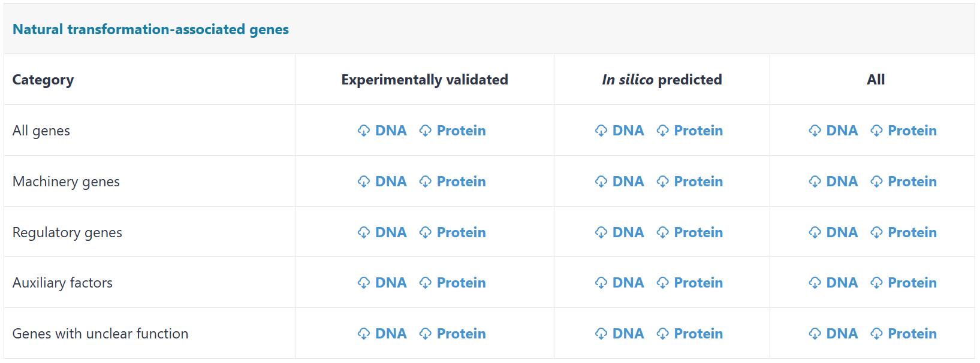Click download icon for unclear function genes All Protein
Screen dimensions: 980x363
876,334
